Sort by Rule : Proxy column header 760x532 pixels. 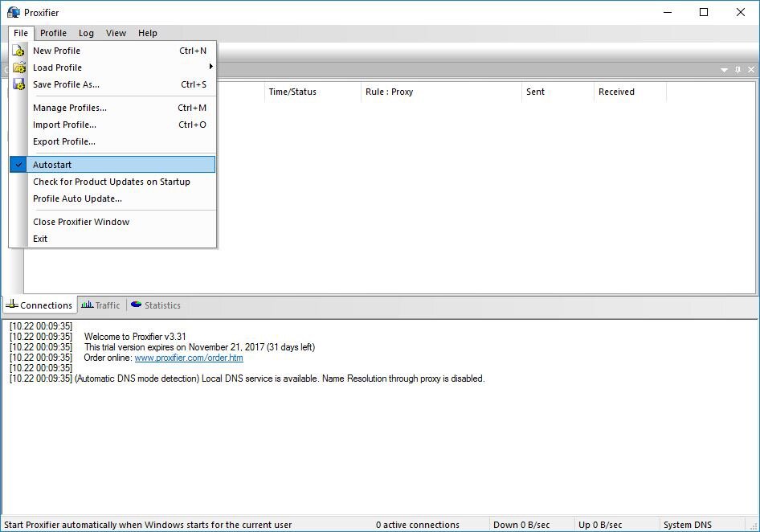(x=441, y=92)
